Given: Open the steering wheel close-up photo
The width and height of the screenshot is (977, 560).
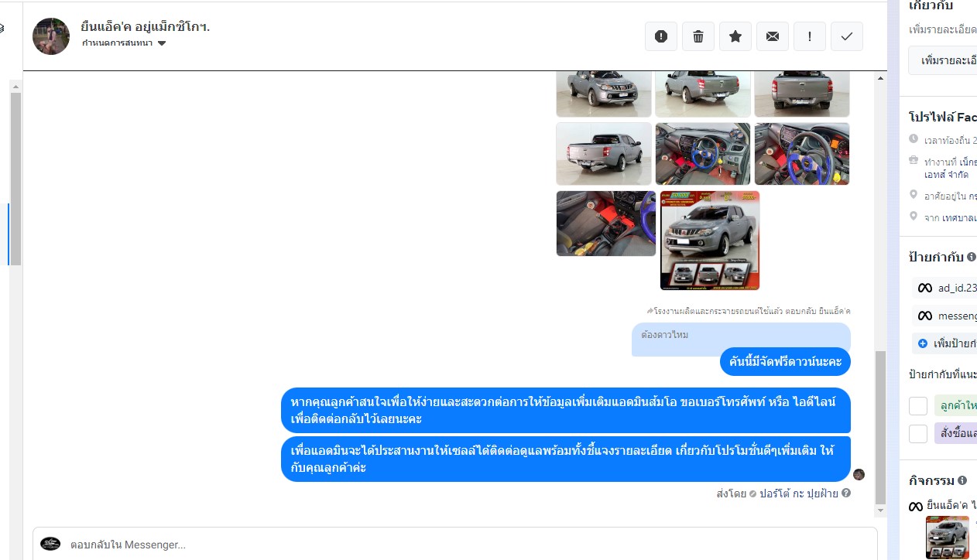Looking at the screenshot, I should pos(802,154).
